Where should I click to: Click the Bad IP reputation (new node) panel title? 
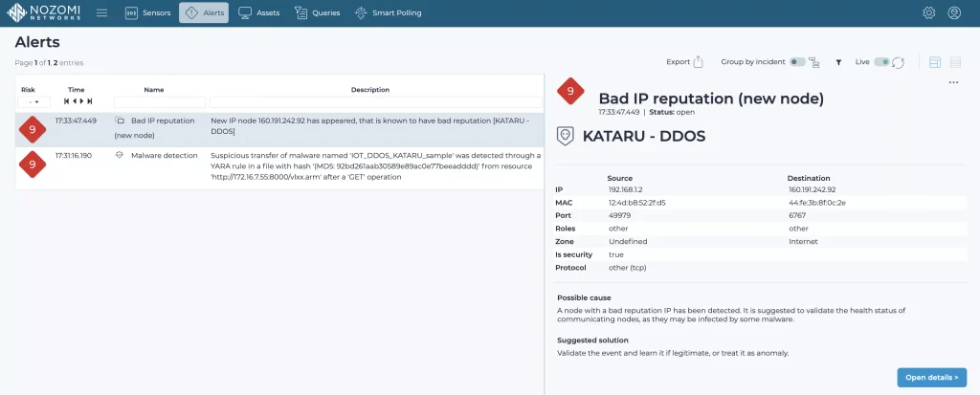[x=711, y=99]
